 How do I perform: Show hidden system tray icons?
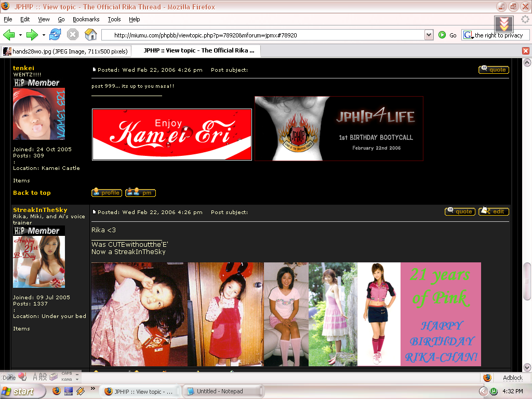pyautogui.click(x=483, y=391)
